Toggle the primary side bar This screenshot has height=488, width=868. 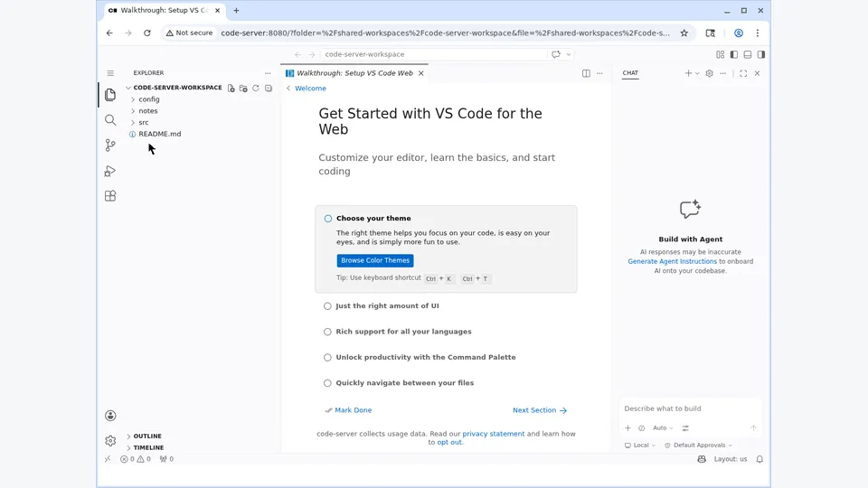pyautogui.click(x=734, y=54)
